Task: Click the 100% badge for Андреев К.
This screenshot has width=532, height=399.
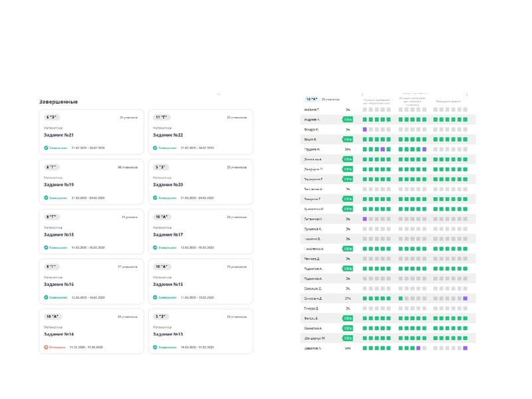Action: coord(347,119)
